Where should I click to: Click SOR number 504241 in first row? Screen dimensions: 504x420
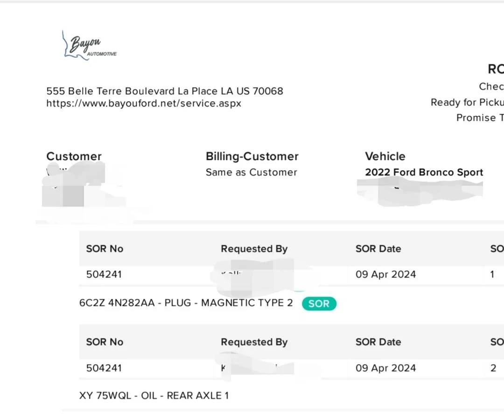pos(104,275)
